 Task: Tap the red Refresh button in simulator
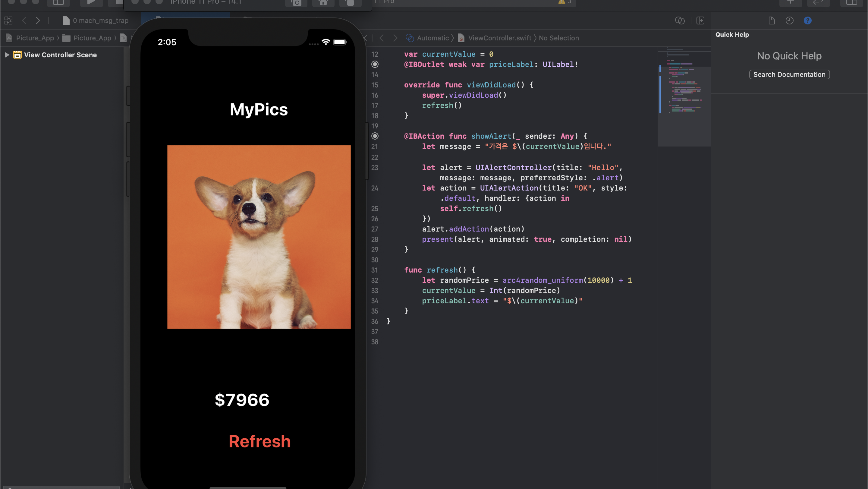click(x=259, y=441)
